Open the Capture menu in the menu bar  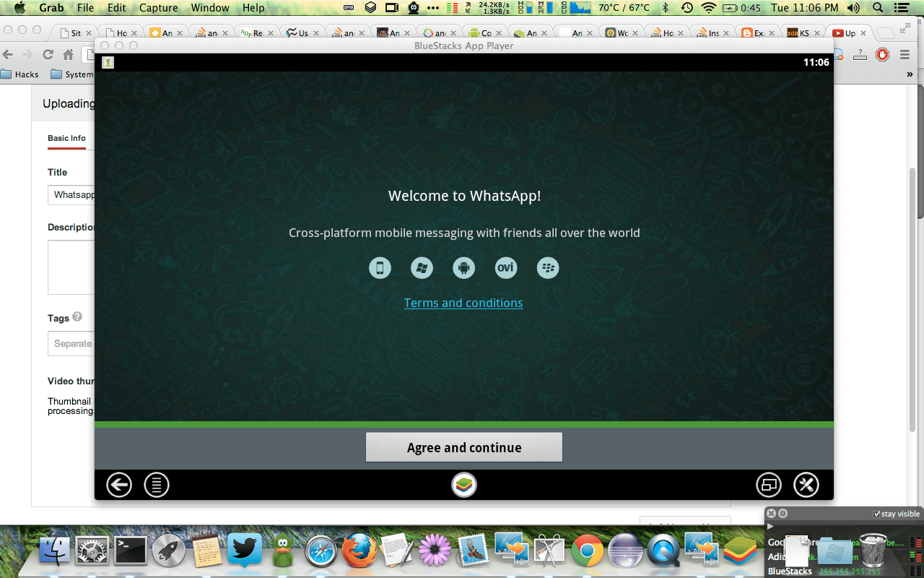pyautogui.click(x=158, y=8)
